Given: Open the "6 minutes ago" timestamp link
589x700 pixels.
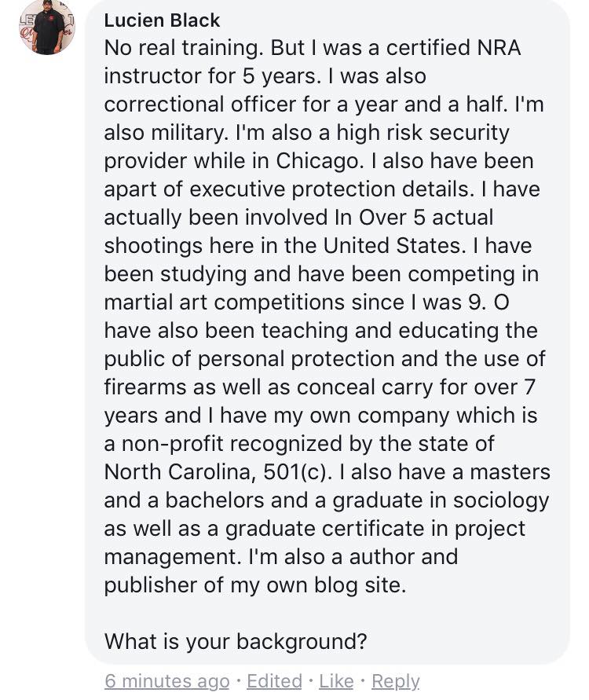Looking at the screenshot, I should point(166,681).
